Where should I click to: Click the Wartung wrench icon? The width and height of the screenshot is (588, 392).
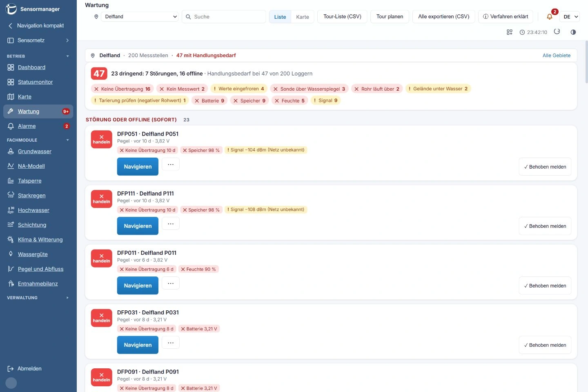pyautogui.click(x=11, y=111)
